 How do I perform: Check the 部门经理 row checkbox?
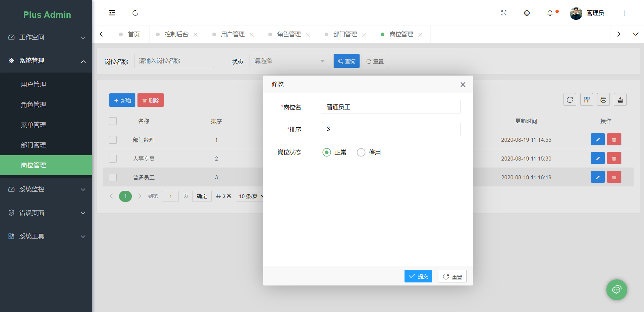pyautogui.click(x=113, y=140)
